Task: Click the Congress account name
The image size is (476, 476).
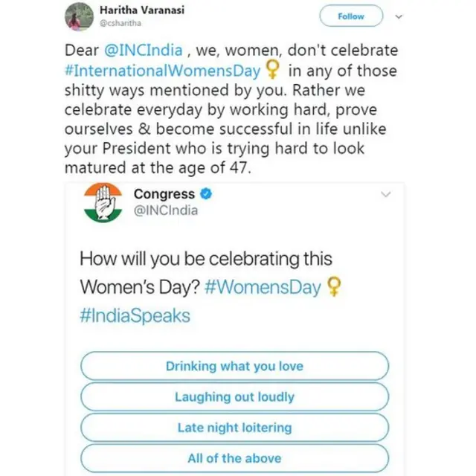Action: coord(164,194)
